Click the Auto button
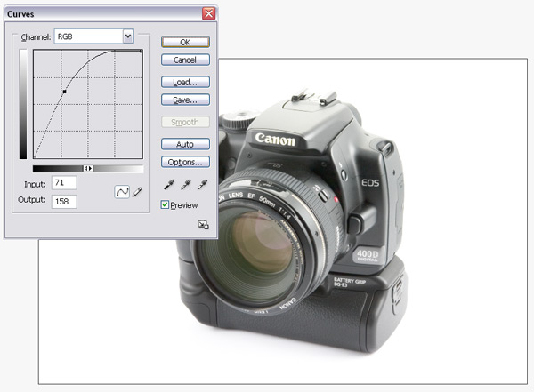The height and width of the screenshot is (392, 534). 185,144
